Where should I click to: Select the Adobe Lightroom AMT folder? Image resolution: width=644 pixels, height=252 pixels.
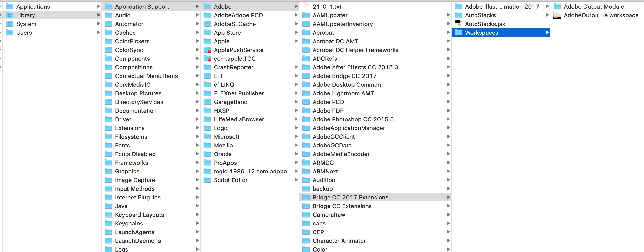point(376,93)
